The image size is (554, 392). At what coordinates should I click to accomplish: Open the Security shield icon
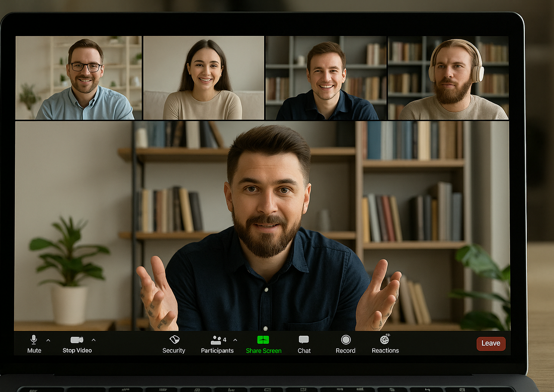pyautogui.click(x=174, y=339)
